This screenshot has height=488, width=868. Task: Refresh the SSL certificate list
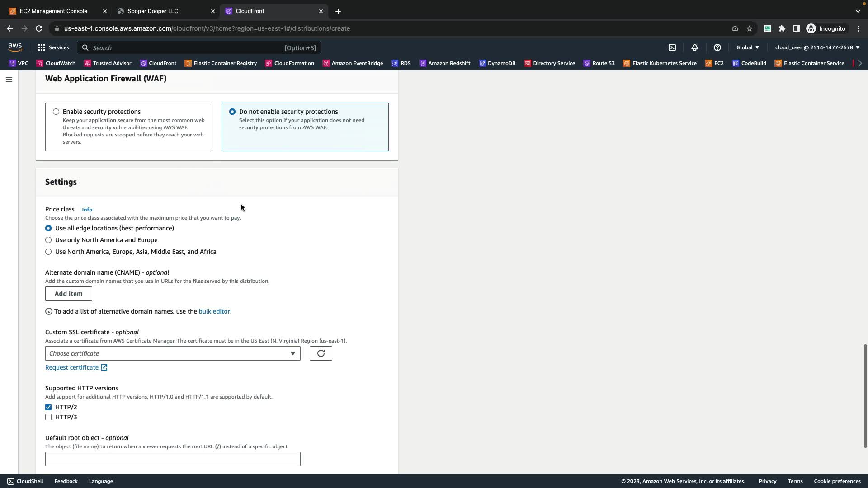(x=321, y=353)
